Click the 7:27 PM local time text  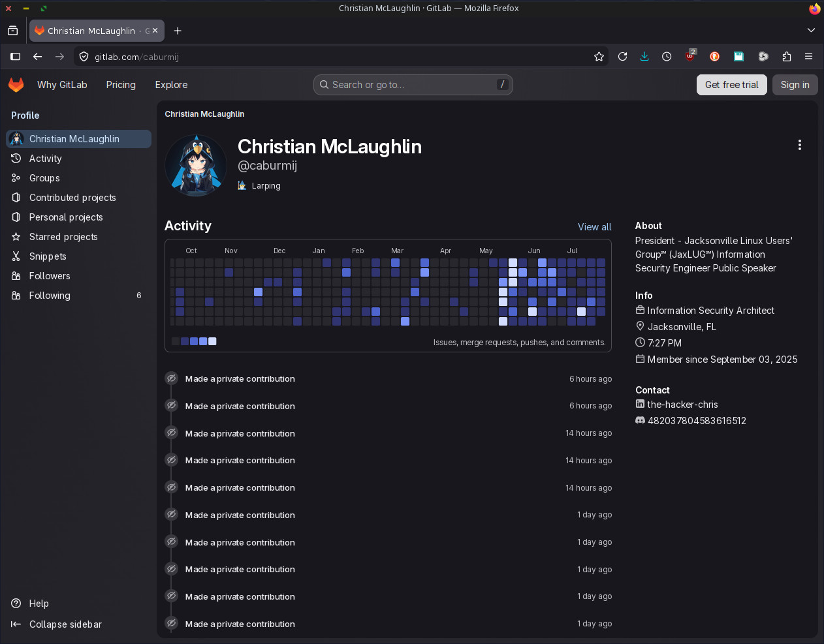pos(664,343)
